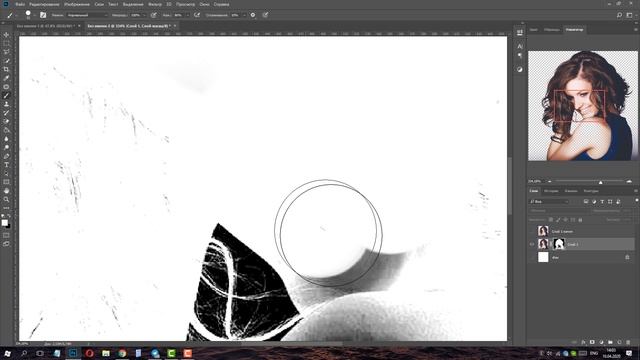Select the Move tool
This screenshot has width=640, height=360.
[6, 35]
